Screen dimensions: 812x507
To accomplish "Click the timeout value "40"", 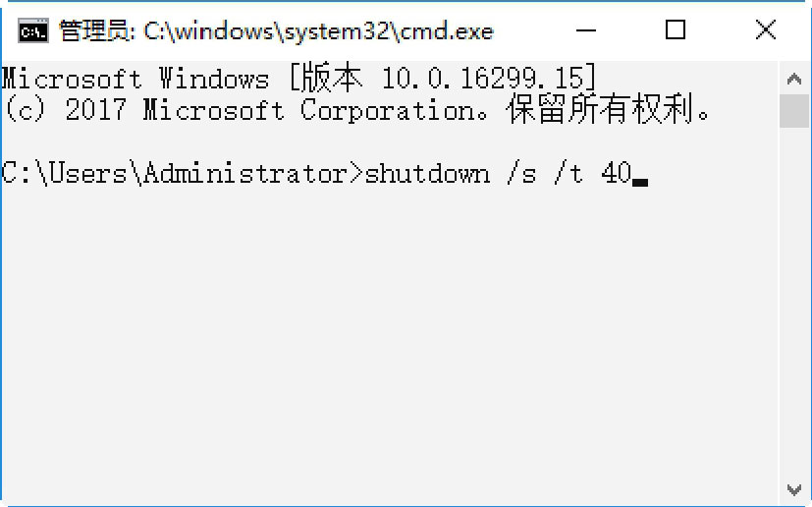I will click(x=616, y=174).
